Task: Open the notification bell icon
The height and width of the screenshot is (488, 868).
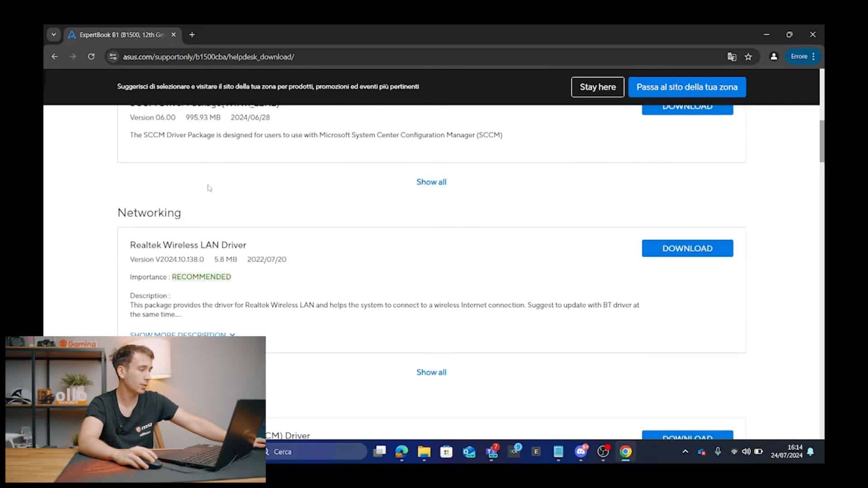Action: [811, 451]
